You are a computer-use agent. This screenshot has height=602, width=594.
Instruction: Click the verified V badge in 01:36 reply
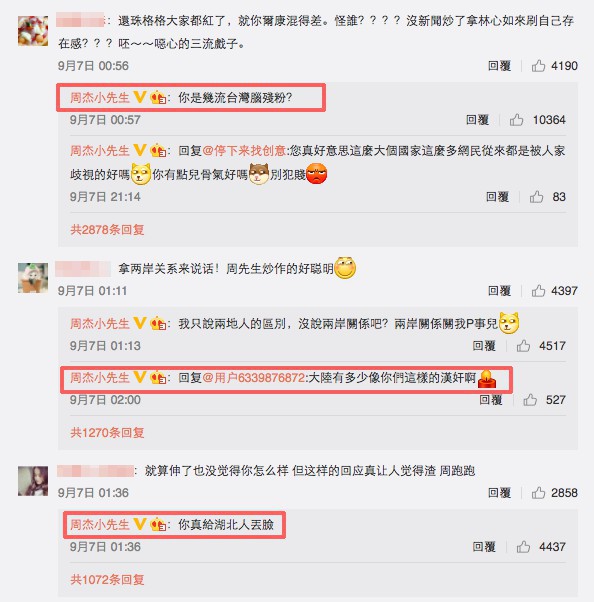point(139,524)
